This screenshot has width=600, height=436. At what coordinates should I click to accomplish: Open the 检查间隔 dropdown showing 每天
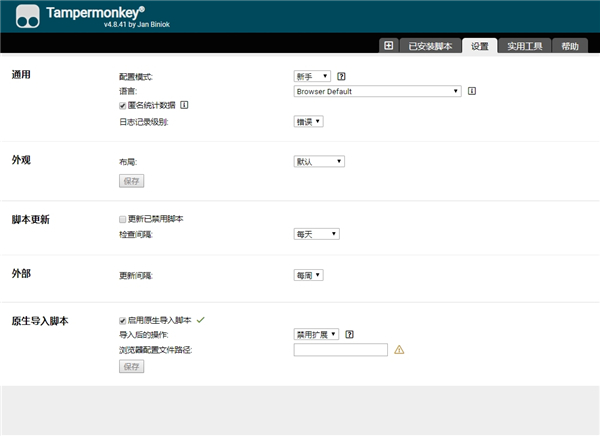pos(316,234)
